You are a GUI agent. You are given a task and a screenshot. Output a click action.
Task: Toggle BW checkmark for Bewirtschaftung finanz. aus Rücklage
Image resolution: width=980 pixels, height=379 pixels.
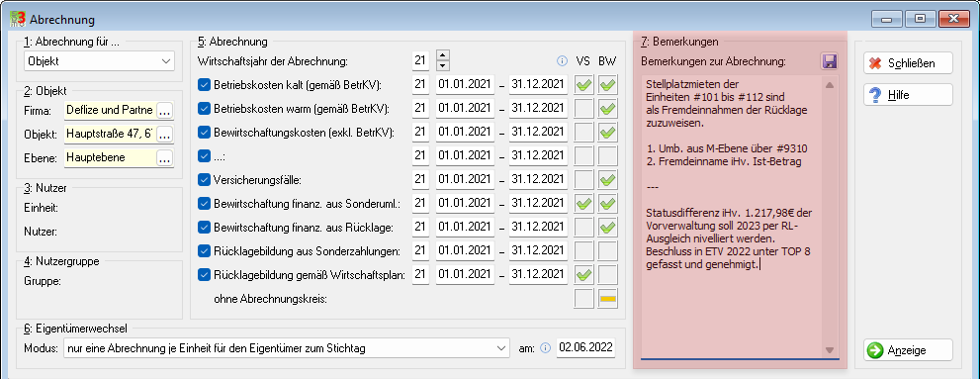[607, 228]
